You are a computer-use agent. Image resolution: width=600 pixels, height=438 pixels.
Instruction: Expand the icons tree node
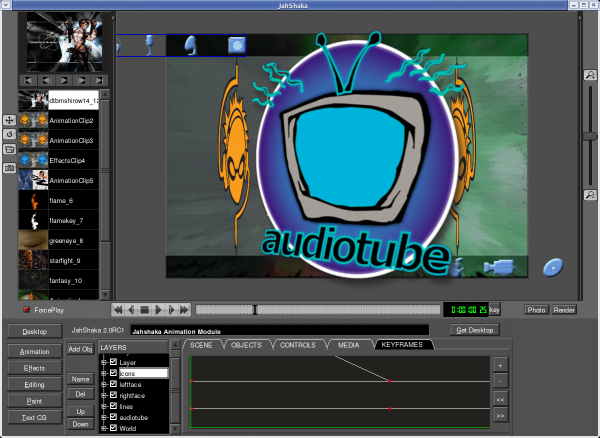point(104,373)
